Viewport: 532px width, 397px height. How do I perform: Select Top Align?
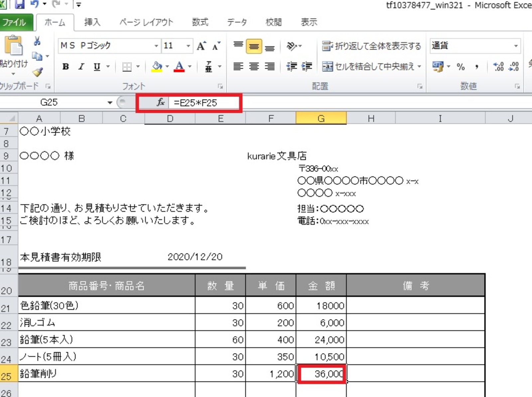pos(238,46)
